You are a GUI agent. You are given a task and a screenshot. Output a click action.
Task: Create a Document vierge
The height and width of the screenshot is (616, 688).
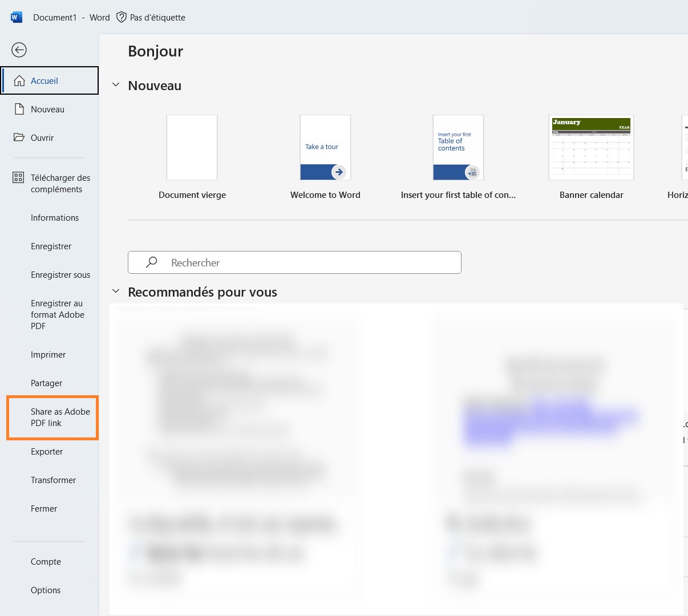pos(192,147)
